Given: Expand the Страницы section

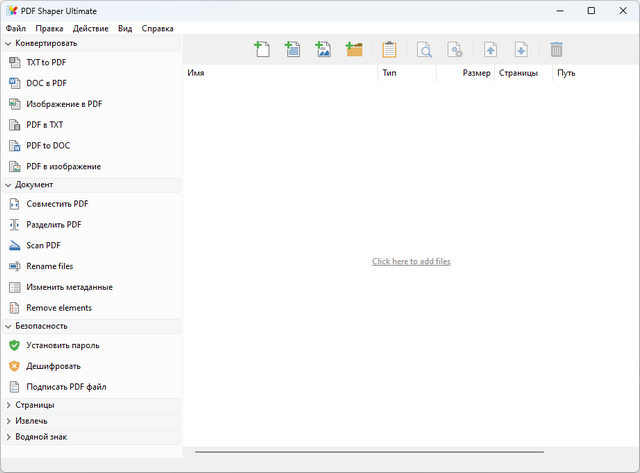Looking at the screenshot, I should point(9,405).
